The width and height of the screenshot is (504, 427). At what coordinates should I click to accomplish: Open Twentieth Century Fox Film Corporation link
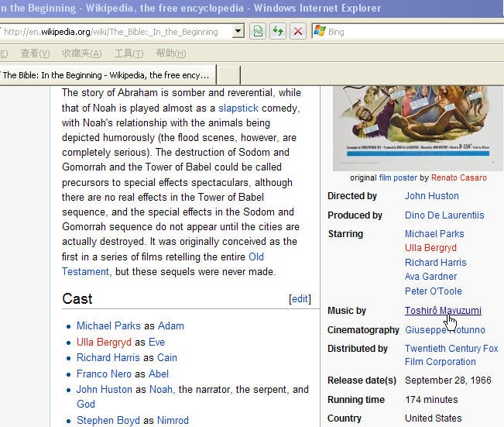click(x=451, y=355)
